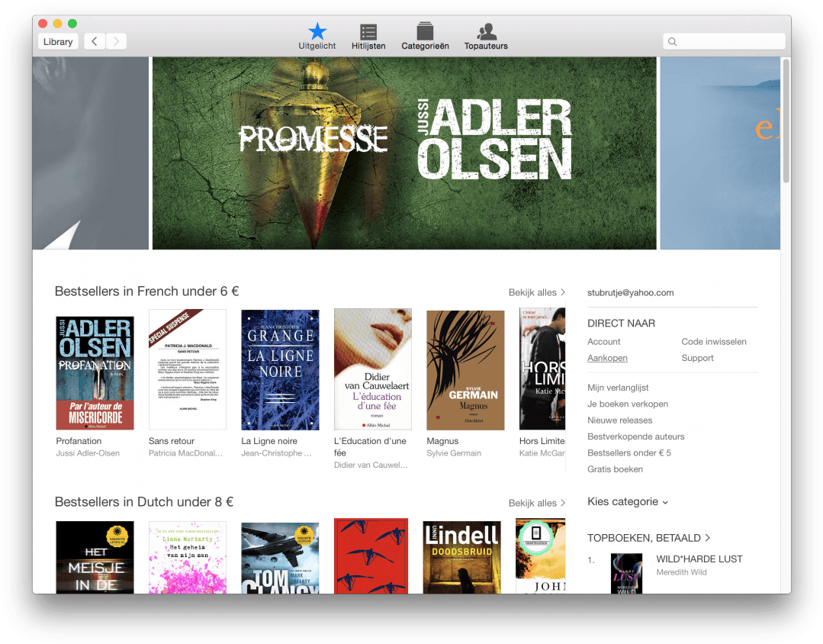The width and height of the screenshot is (823, 644).
Task: Open Je boeken verkopen
Action: pyautogui.click(x=628, y=404)
